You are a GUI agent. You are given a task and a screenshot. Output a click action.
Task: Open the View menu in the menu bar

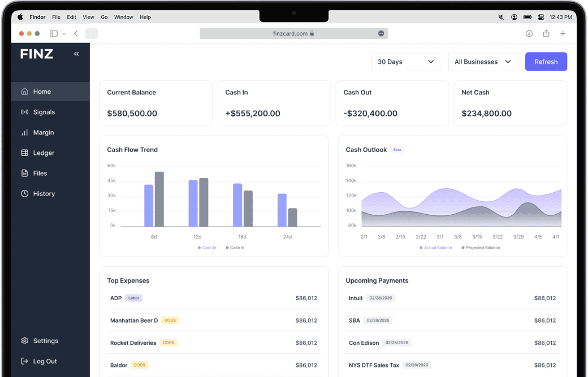pos(88,17)
